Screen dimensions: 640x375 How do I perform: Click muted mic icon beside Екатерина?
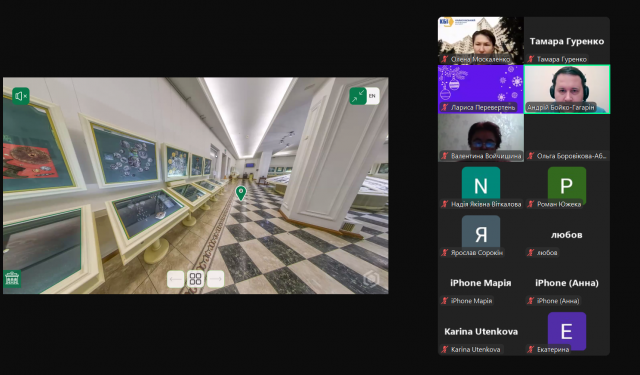pos(531,350)
